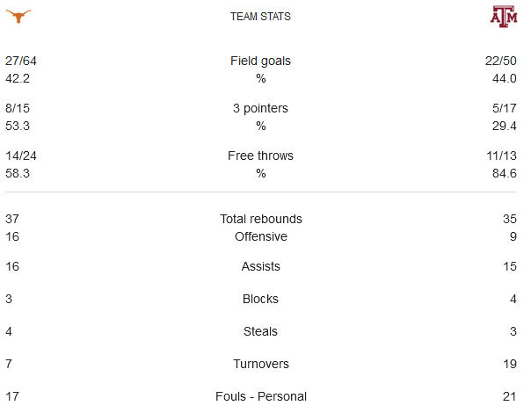Select the TEAM STATS heading
531x420 pixels.
[x=260, y=17]
